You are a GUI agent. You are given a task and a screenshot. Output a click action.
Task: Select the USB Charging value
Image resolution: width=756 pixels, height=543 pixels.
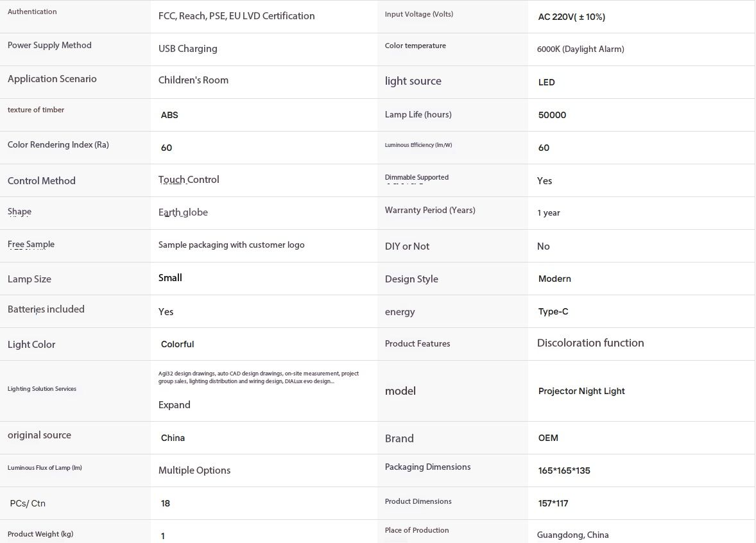pyautogui.click(x=187, y=49)
